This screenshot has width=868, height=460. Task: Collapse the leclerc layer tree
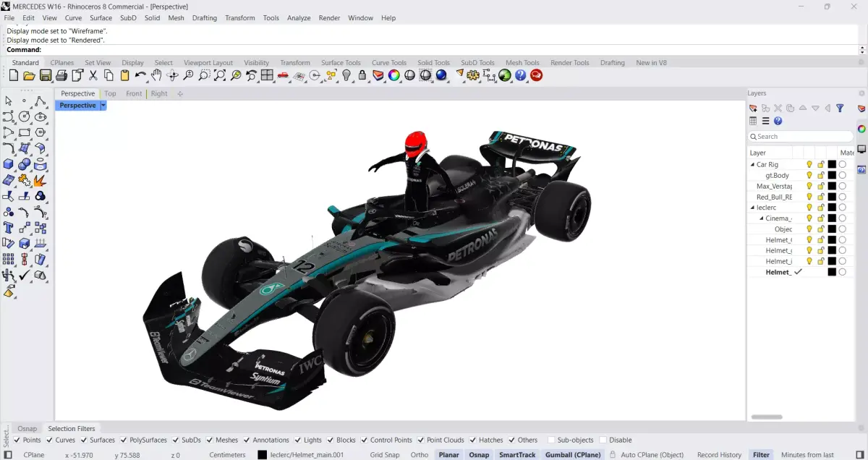(752, 208)
